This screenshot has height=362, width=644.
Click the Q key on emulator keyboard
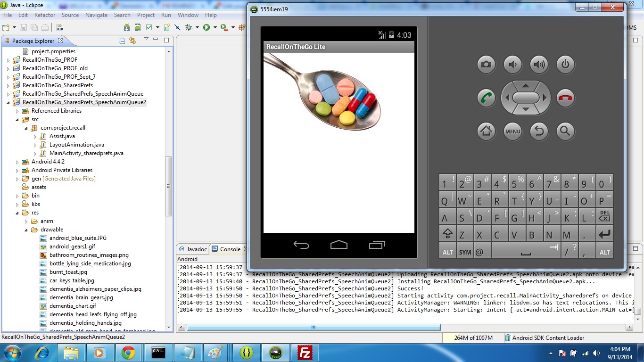[x=447, y=200]
